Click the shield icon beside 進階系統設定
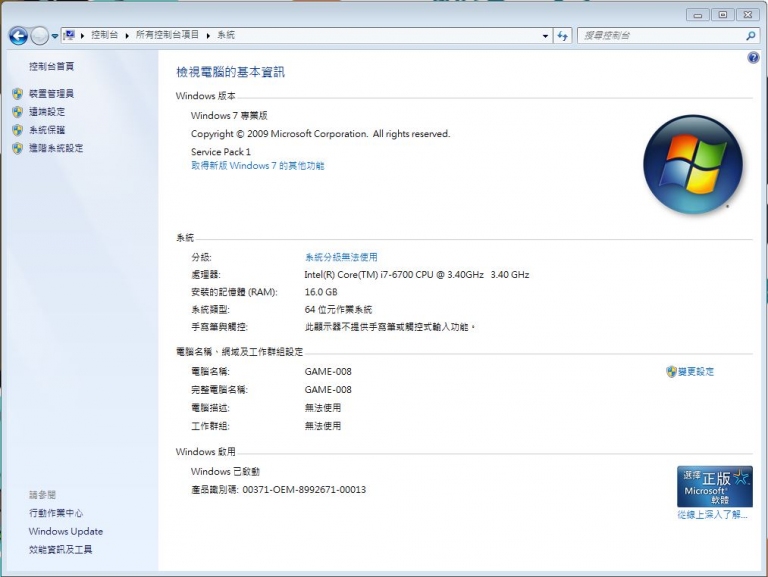Image resolution: width=768 pixels, height=577 pixels. [x=18, y=148]
